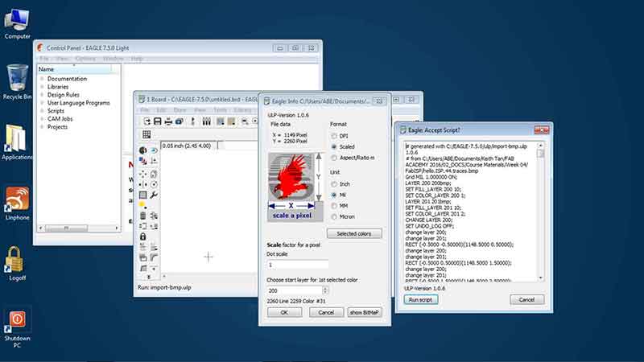Select the Rotate tool in Board palette
Viewport: 644px width, 362px height.
[x=154, y=184]
